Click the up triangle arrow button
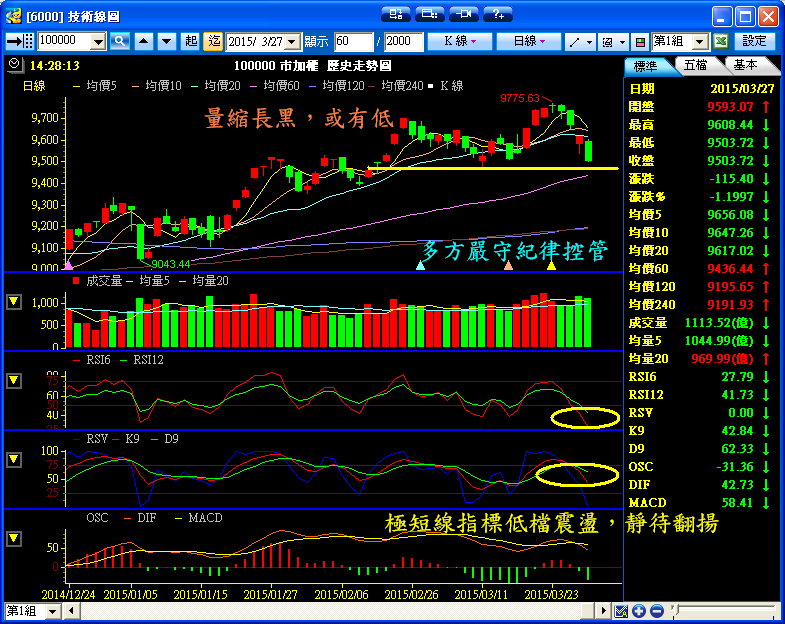Image resolution: width=785 pixels, height=624 pixels. [143, 41]
